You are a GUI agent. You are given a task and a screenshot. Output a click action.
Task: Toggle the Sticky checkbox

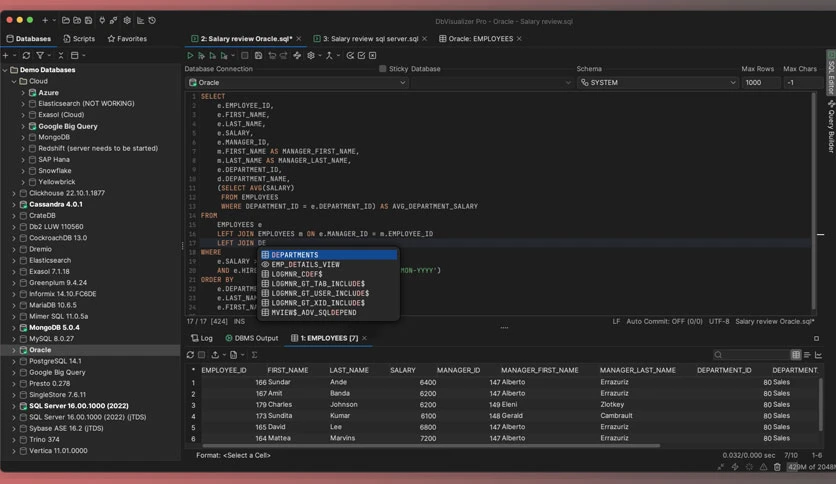[x=382, y=69]
